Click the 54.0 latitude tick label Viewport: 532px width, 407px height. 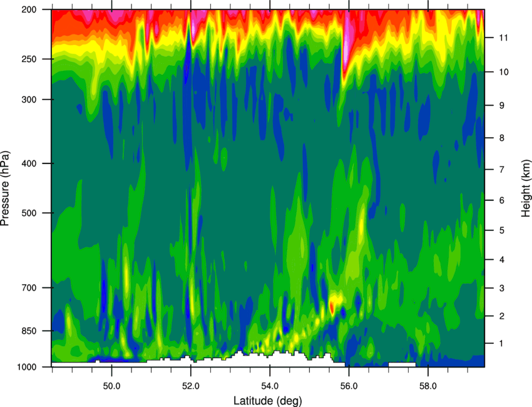click(x=270, y=386)
